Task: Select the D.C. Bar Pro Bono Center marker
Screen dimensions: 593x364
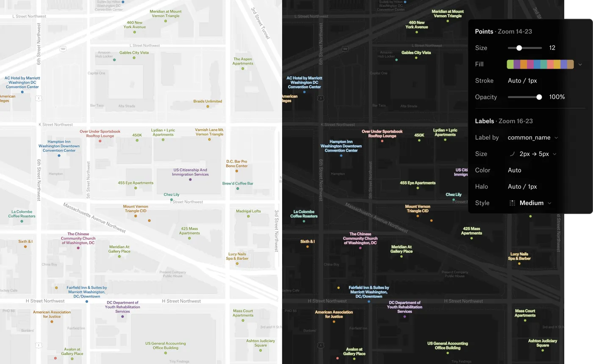Action: coord(236,171)
